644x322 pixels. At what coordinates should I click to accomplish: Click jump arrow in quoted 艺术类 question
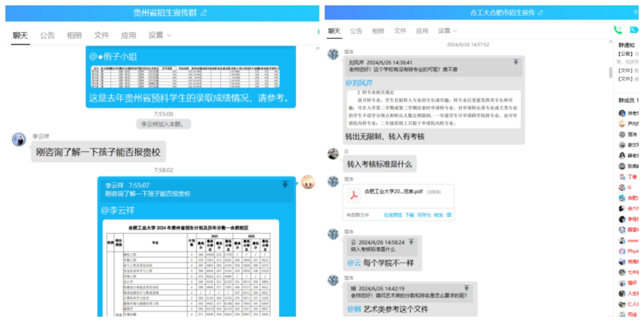(x=467, y=288)
